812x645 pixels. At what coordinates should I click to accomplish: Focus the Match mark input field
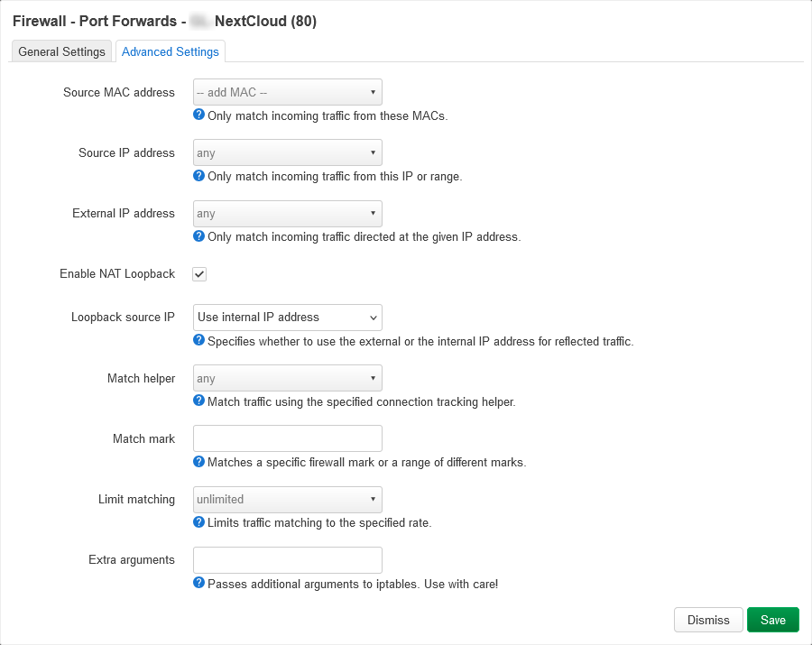pos(288,438)
